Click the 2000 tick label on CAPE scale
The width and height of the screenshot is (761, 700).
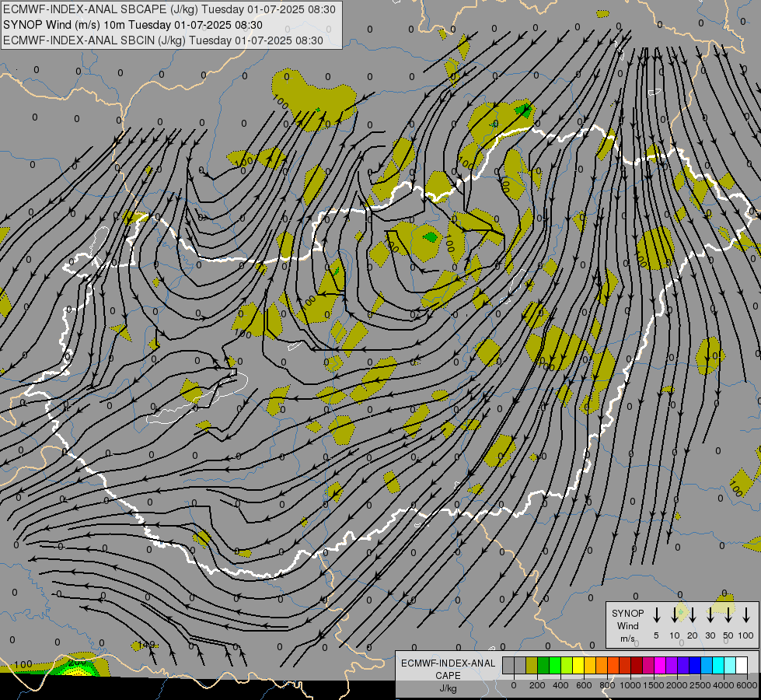(x=677, y=685)
